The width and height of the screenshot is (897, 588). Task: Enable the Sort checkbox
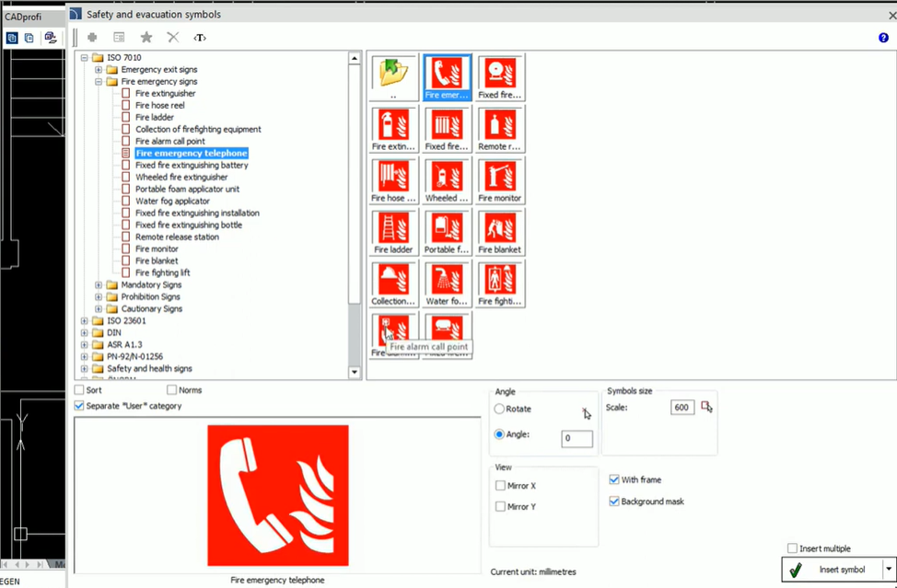click(79, 390)
